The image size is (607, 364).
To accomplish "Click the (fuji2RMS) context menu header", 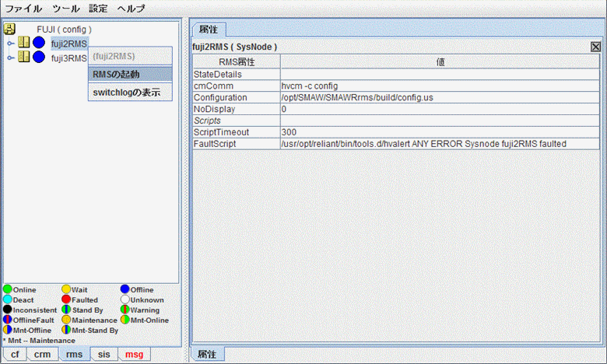I will click(x=130, y=56).
